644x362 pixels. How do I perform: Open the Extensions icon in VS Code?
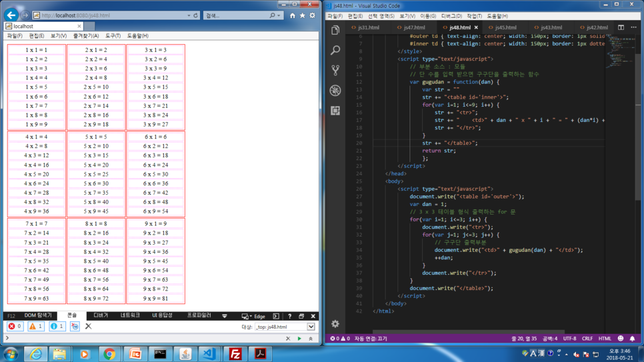pyautogui.click(x=335, y=111)
